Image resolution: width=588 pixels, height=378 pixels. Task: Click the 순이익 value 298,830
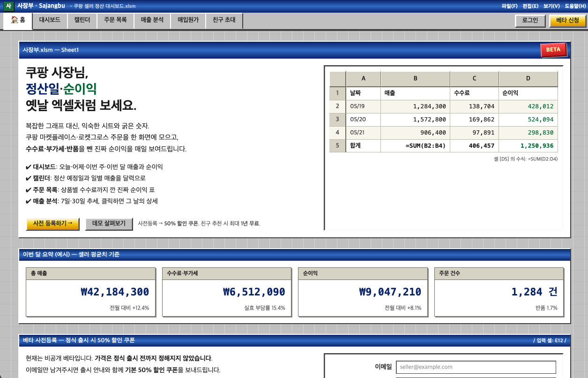click(x=528, y=133)
